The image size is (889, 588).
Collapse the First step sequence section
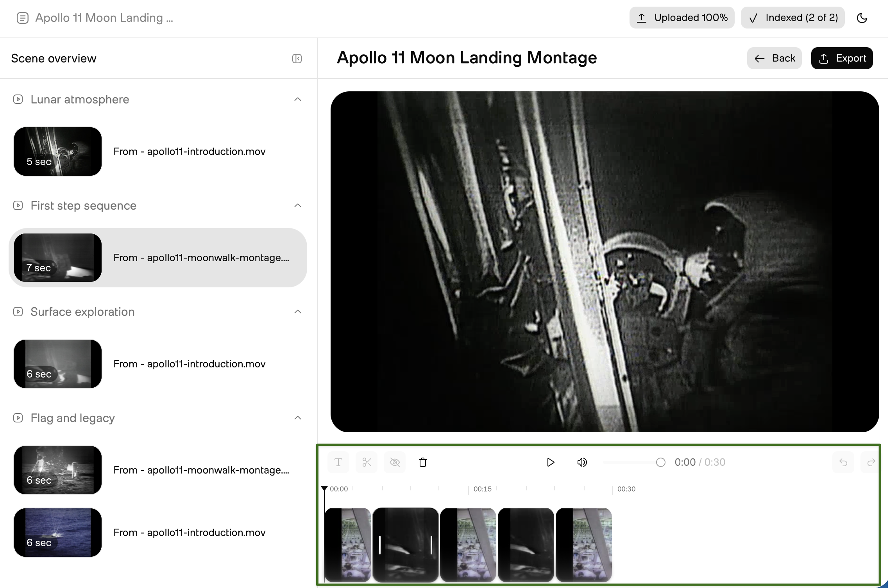click(x=298, y=205)
